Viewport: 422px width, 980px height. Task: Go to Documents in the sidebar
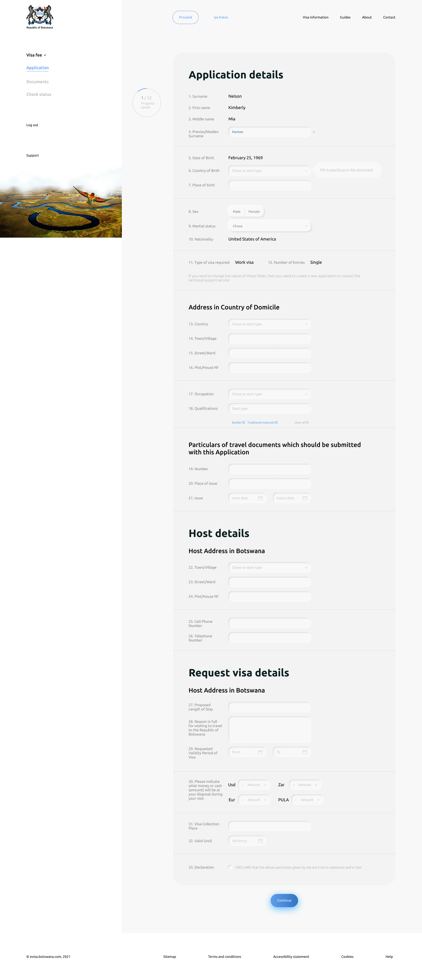(x=37, y=82)
